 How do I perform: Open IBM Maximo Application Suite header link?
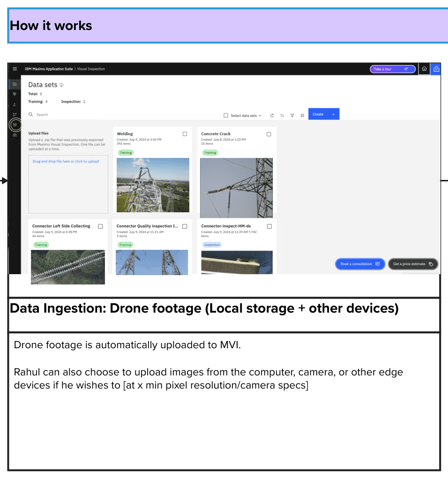(49, 69)
